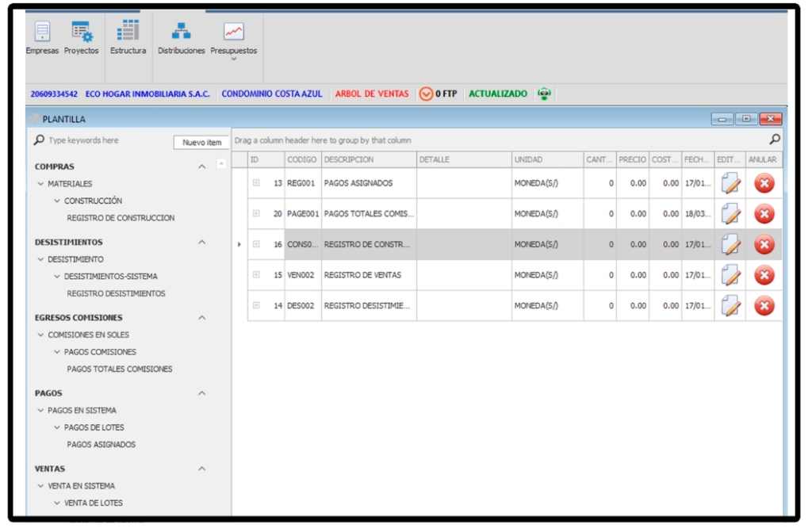The image size is (812, 528).
Task: Collapse COMISIONES EN SOLES node
Action: (40, 335)
